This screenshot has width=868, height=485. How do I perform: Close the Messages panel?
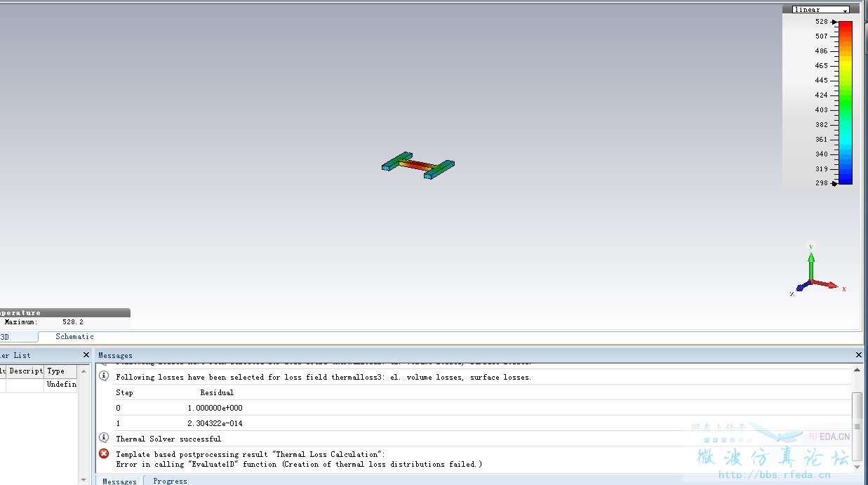coord(859,355)
